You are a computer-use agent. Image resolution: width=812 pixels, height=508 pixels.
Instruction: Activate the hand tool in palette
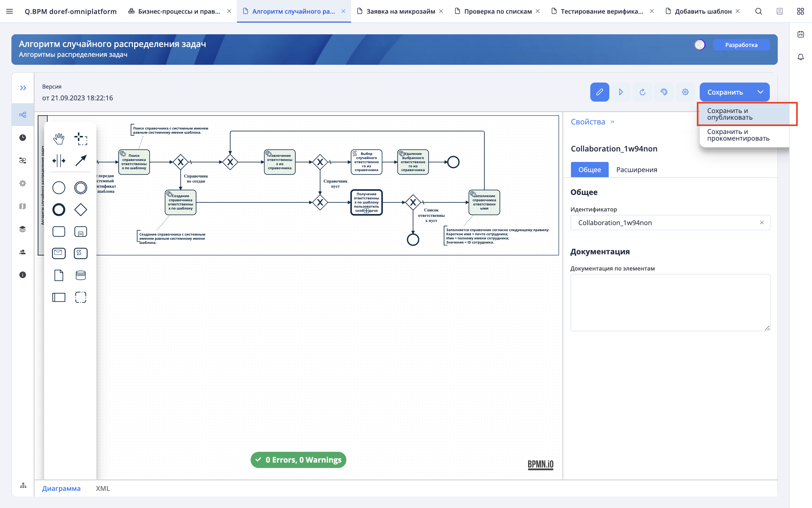59,138
